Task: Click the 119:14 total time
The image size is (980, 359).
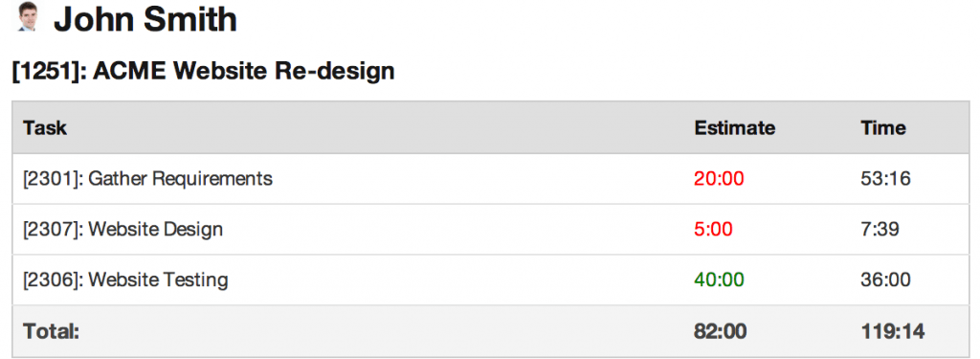Action: (x=893, y=331)
